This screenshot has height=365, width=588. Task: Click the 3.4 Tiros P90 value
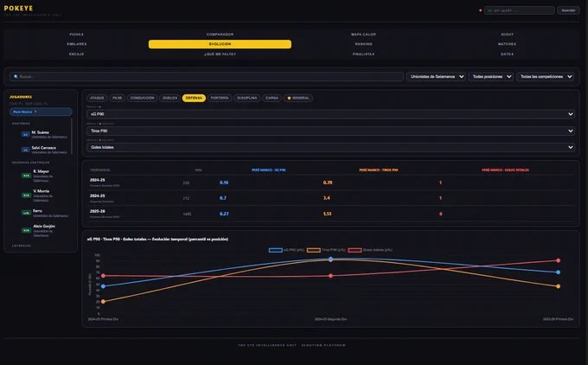coord(327,198)
